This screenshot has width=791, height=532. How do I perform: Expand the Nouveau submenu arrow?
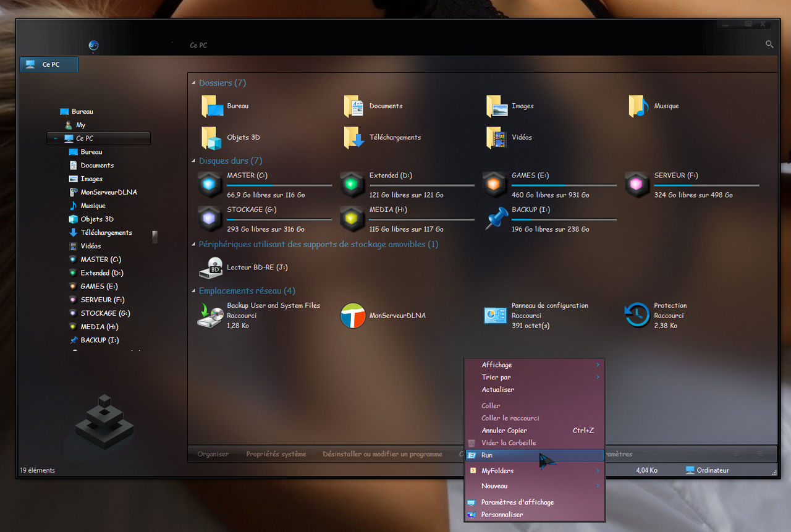point(598,486)
